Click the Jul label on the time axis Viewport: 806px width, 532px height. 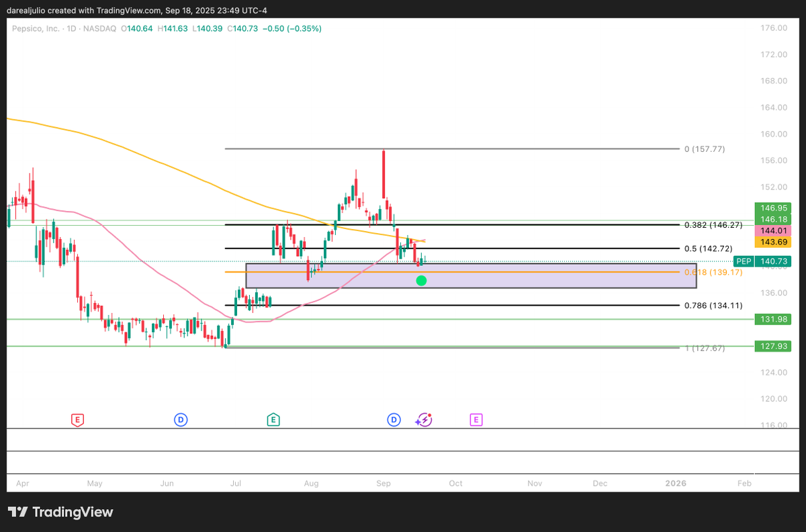point(236,483)
